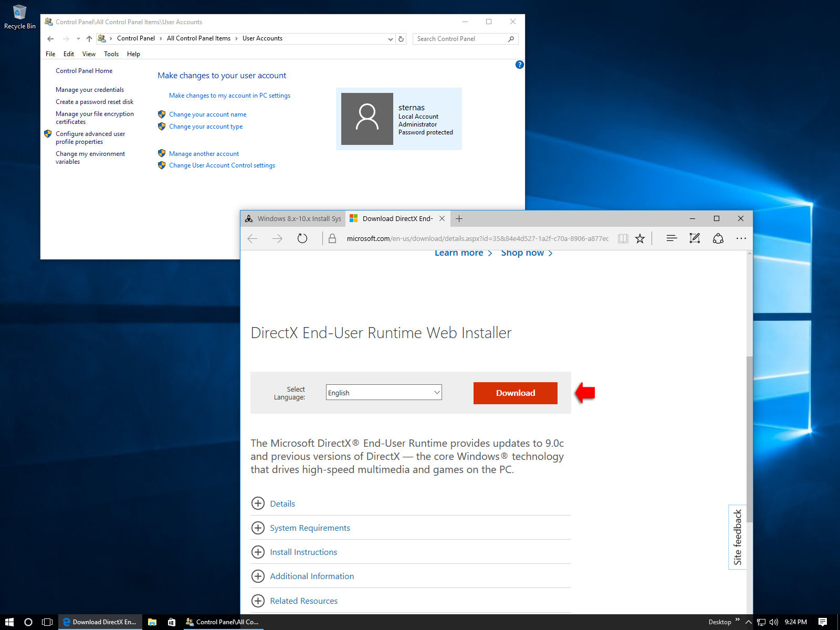Viewport: 840px width, 630px height.
Task: Click Edge back button
Action: tap(253, 238)
